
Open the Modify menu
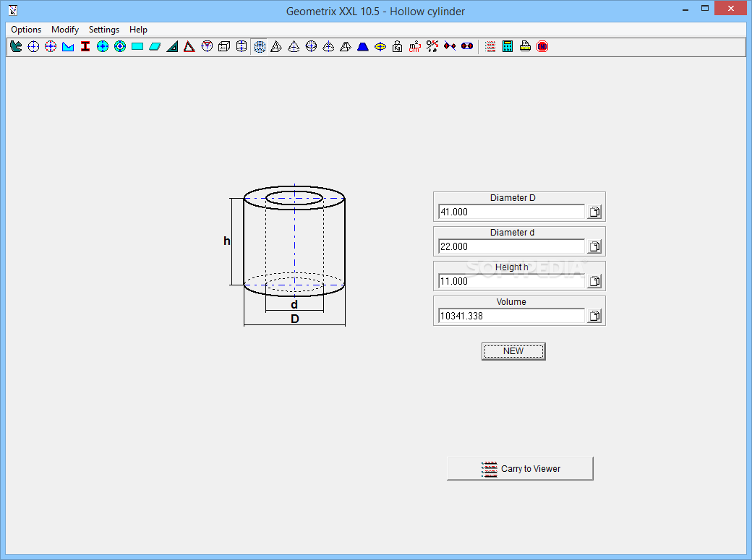click(65, 30)
